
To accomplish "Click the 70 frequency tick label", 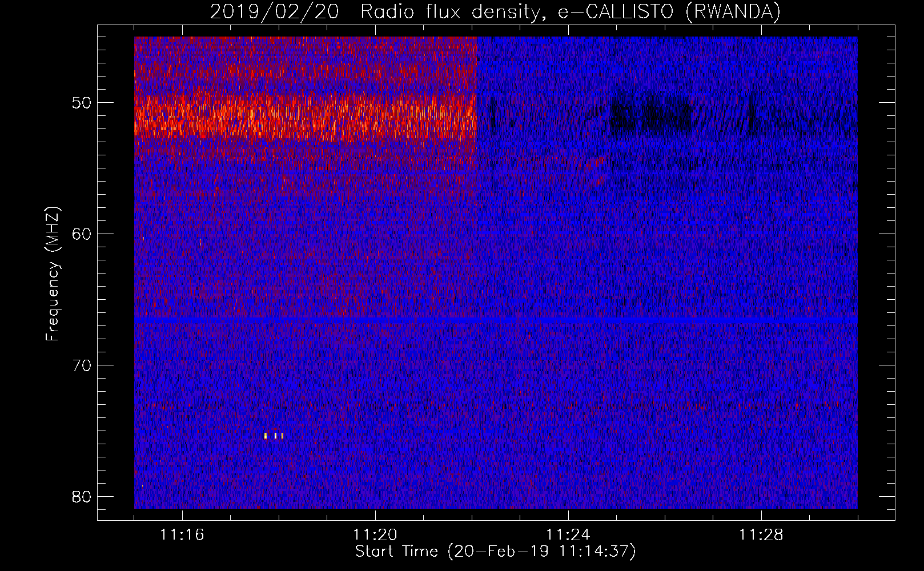I will click(82, 365).
